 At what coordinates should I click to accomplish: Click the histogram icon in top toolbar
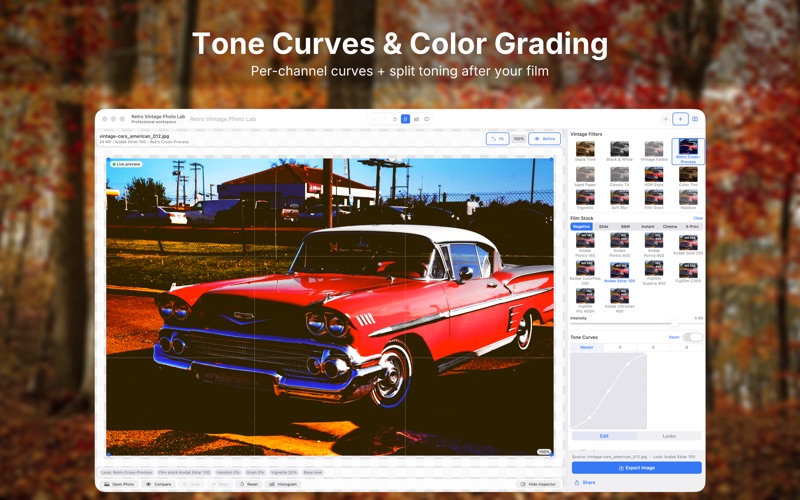tap(416, 119)
